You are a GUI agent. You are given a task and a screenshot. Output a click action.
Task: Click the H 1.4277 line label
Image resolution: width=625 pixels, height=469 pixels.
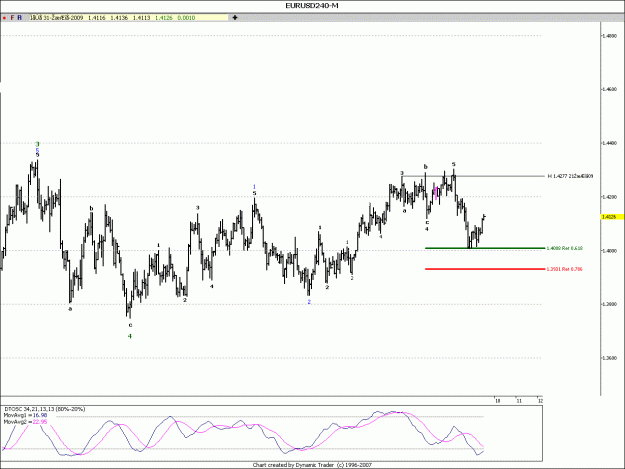coord(570,176)
